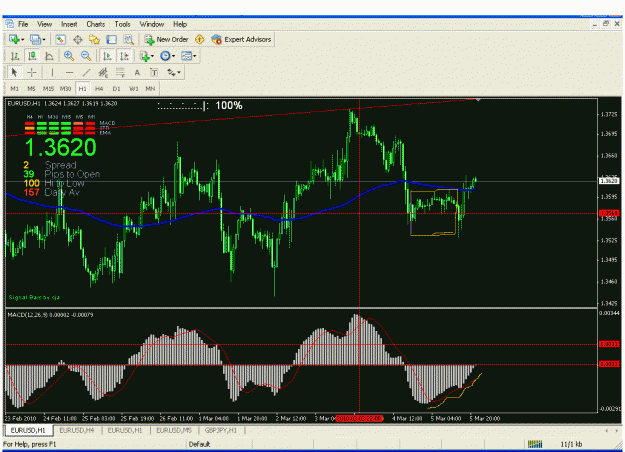Open the File menu
The height and width of the screenshot is (452, 625).
pyautogui.click(x=23, y=24)
